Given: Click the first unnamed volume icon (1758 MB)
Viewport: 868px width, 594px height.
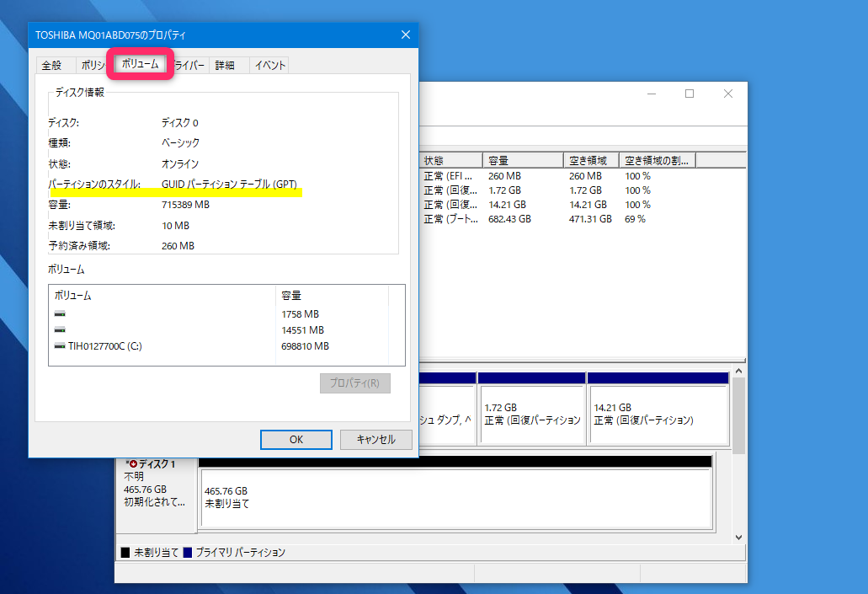Looking at the screenshot, I should coord(60,313).
